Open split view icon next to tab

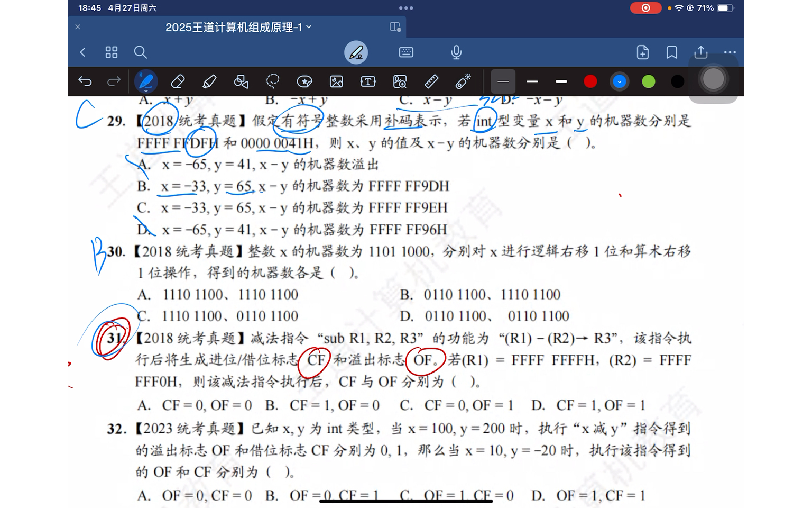point(395,27)
